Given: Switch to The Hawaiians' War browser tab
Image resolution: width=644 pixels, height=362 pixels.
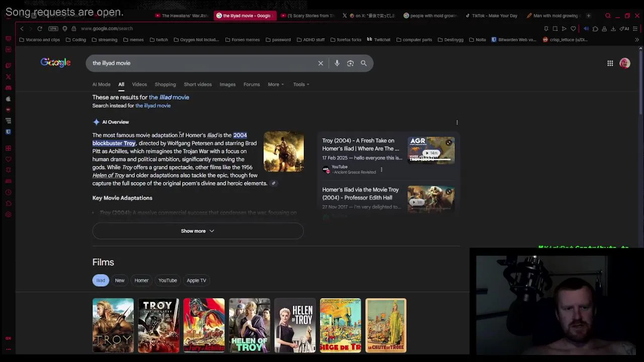Looking at the screenshot, I should tap(181, 16).
